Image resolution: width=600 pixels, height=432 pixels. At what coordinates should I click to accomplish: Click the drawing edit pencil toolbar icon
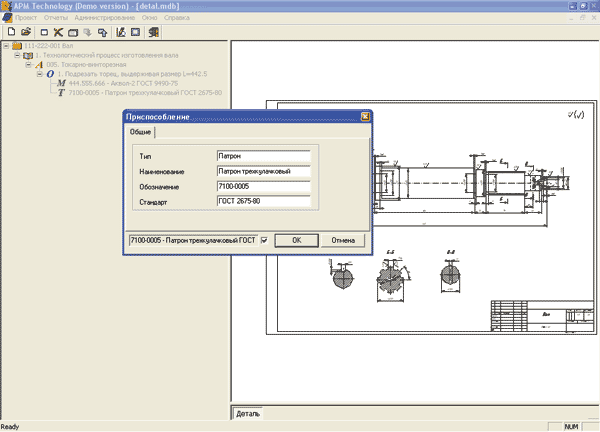pos(121,32)
